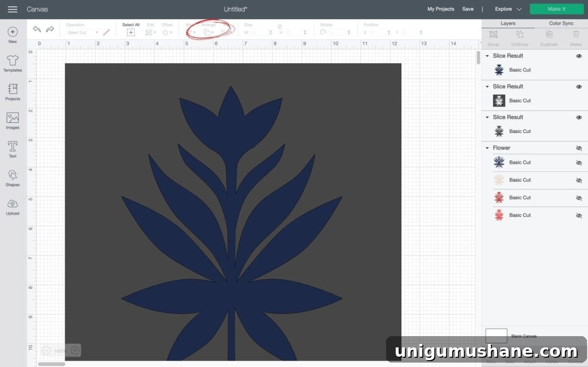Open the Shapes panel
The image size is (588, 367).
[x=13, y=178]
